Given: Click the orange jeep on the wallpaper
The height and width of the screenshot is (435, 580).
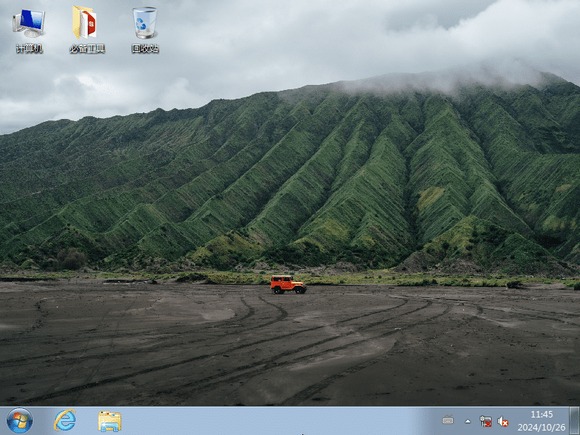Looking at the screenshot, I should (x=288, y=284).
